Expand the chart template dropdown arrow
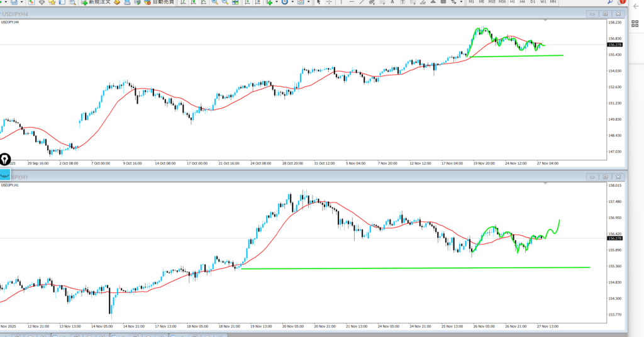Image resolution: width=644 pixels, height=337 pixels. point(309,3)
